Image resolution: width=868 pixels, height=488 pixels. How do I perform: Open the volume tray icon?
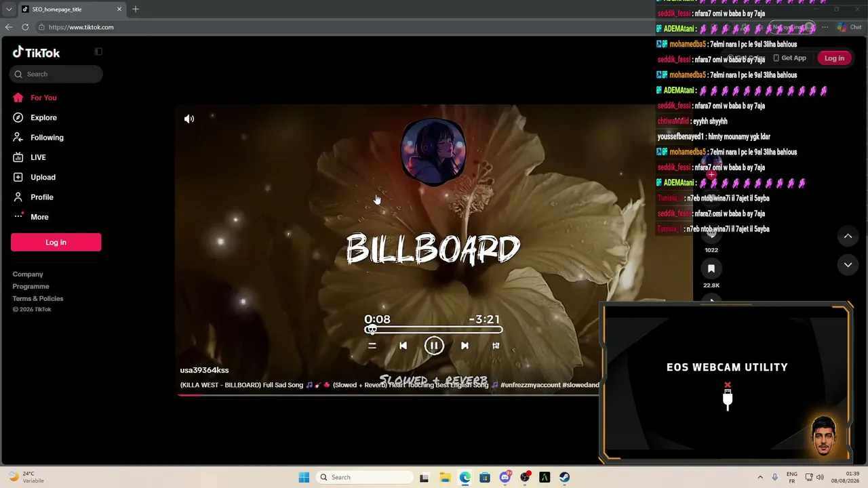point(820,477)
